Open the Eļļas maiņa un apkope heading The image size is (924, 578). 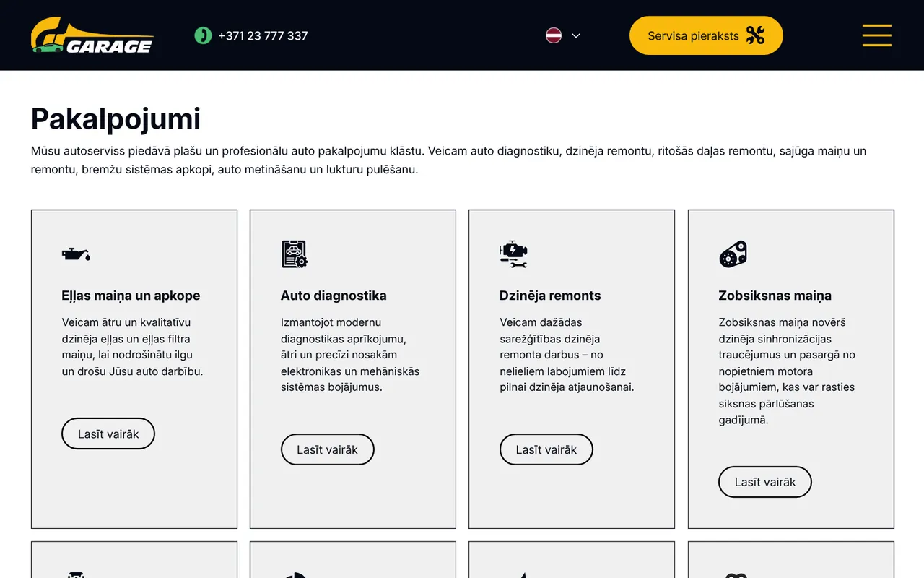pos(131,296)
